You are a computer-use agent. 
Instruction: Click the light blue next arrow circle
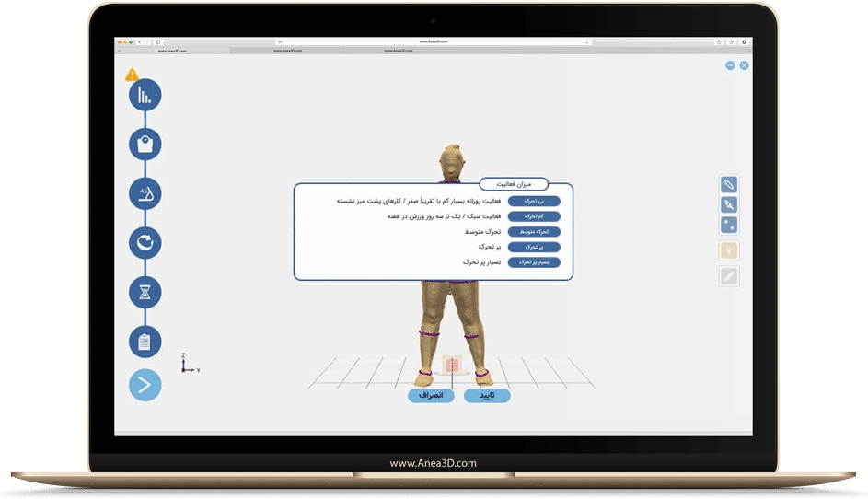click(145, 385)
